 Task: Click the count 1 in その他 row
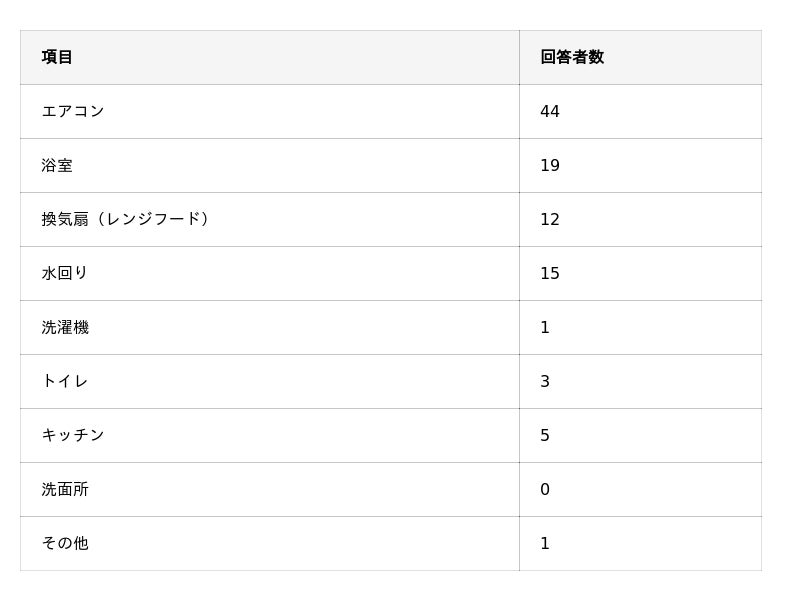pyautogui.click(x=545, y=543)
